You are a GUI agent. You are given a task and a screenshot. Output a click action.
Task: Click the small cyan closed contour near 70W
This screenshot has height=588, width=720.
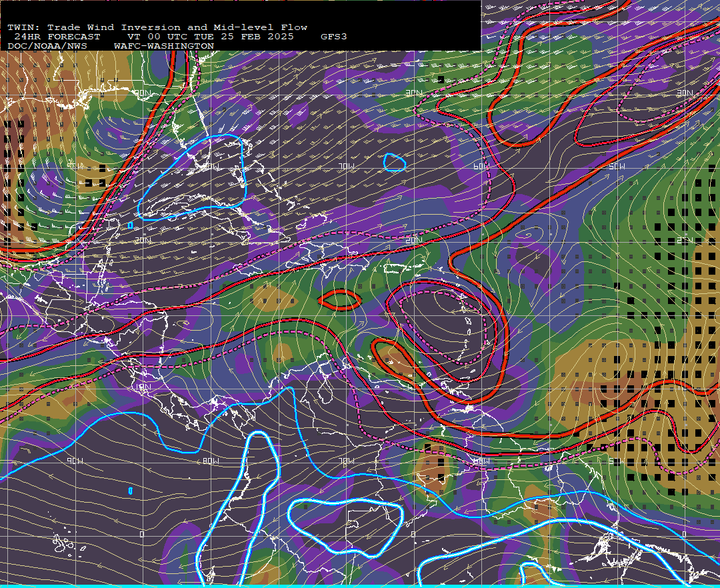coord(395,163)
